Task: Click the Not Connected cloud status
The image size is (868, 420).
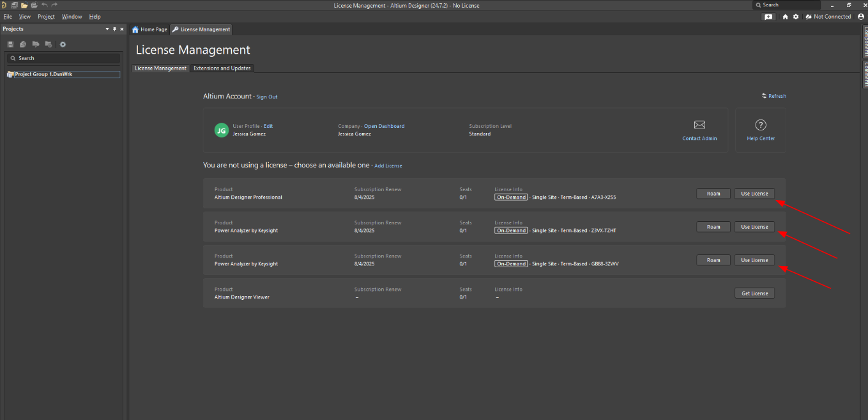Action: coord(828,17)
